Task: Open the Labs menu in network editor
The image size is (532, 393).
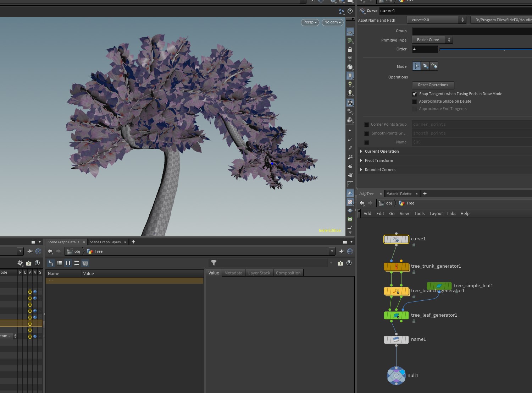Action: 451,214
